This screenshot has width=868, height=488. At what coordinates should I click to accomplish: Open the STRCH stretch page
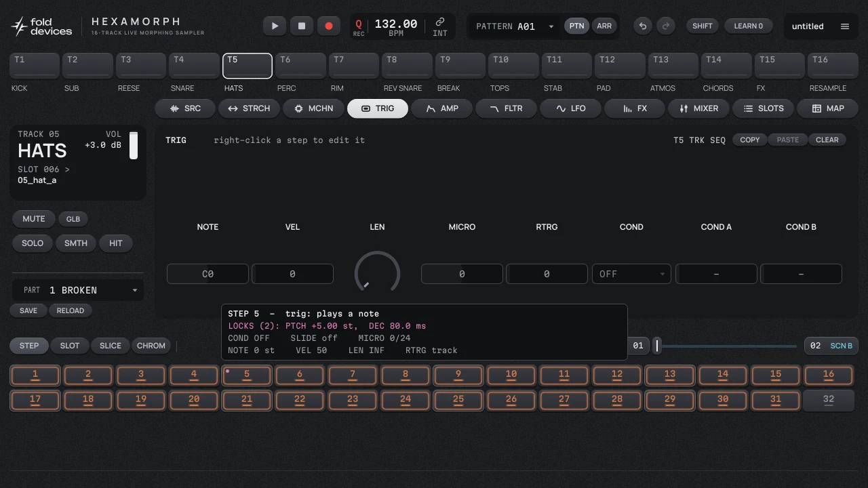249,108
